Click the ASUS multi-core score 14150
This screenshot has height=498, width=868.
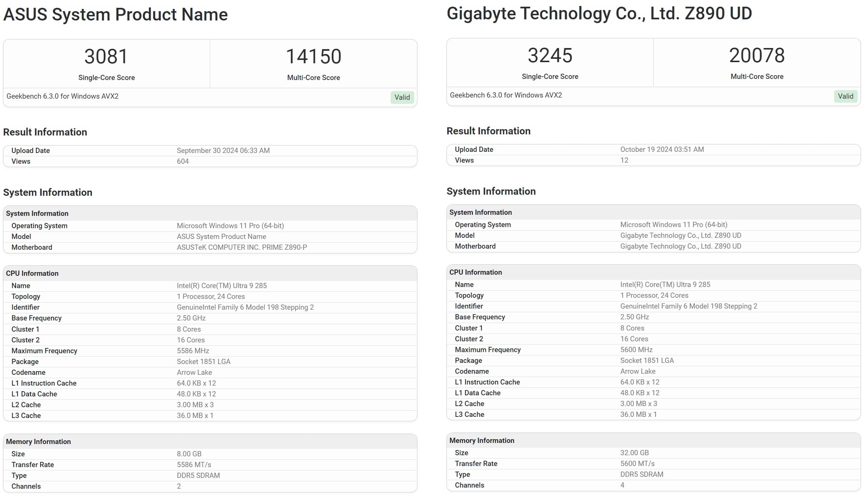[313, 56]
